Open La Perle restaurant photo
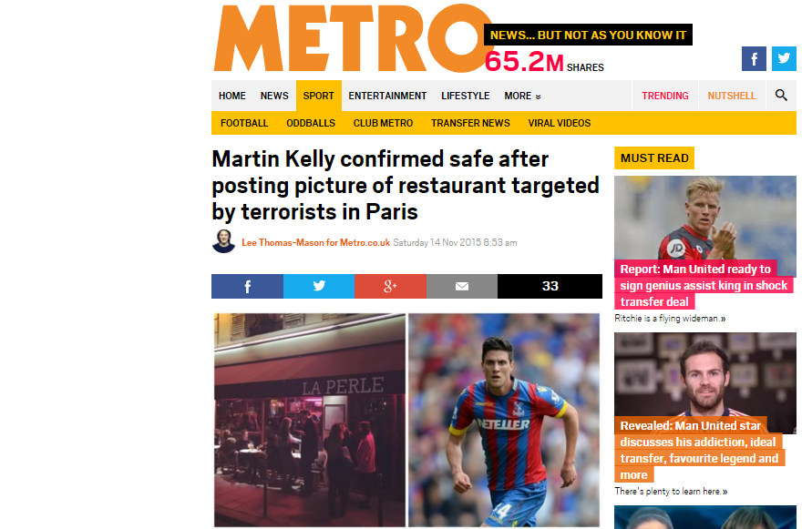This screenshot has width=812, height=529. click(x=310, y=421)
